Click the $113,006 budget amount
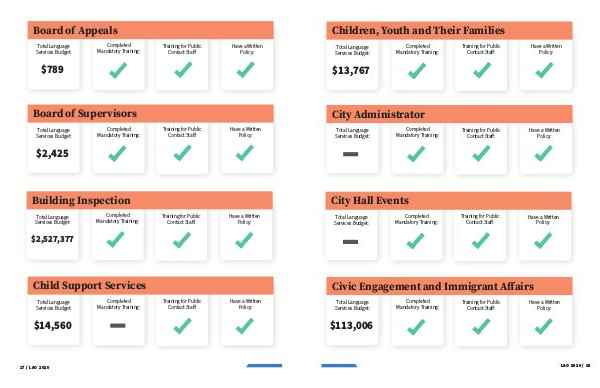 tap(351, 326)
